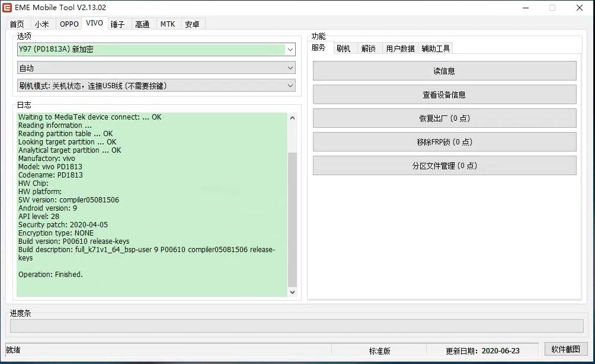
Task: Click the 'API level: 28' log line
Action: [39, 217]
